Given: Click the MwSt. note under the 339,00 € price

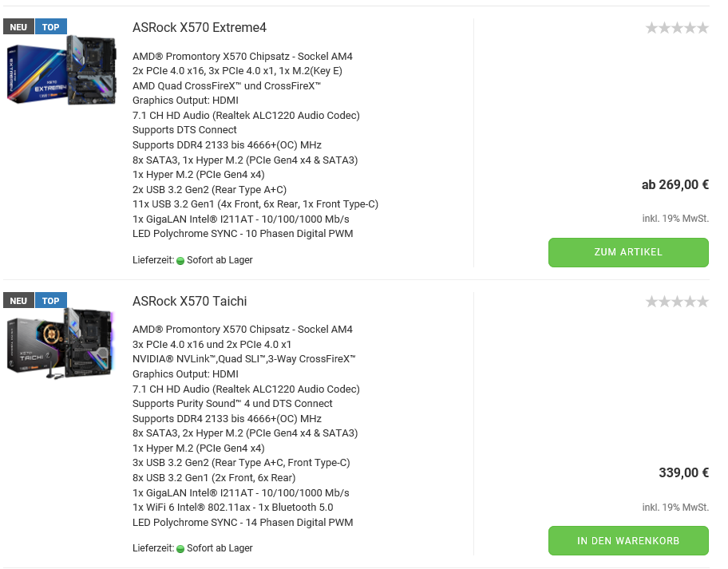Looking at the screenshot, I should coord(675,508).
